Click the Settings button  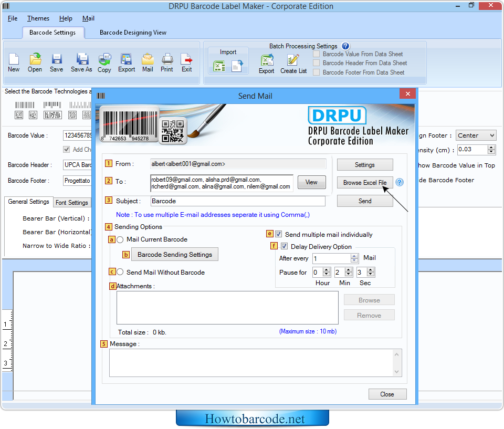tap(365, 165)
